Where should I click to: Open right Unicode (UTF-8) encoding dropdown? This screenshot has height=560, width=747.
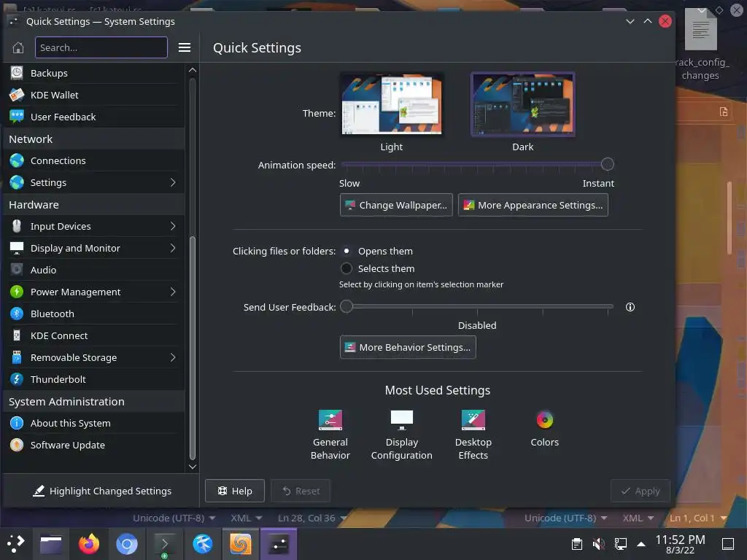[x=565, y=518]
